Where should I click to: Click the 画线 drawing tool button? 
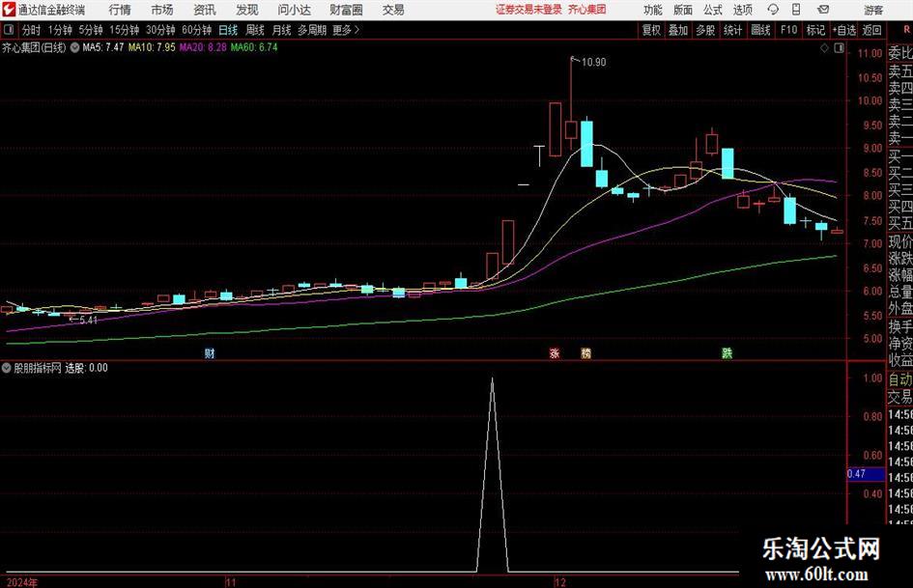pyautogui.click(x=761, y=30)
